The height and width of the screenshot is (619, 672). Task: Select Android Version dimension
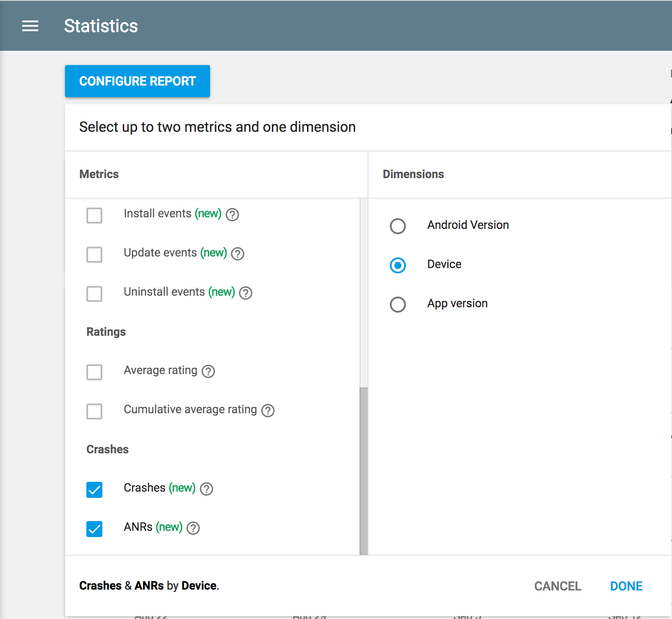(x=398, y=226)
